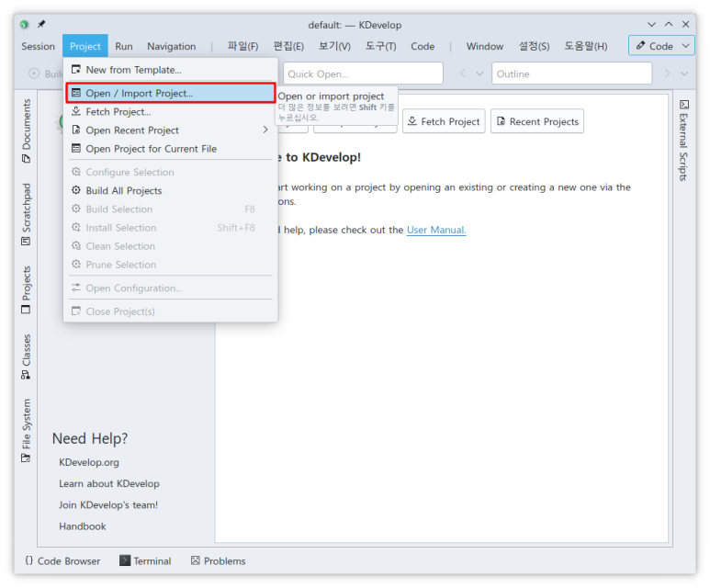Open the Terminal bottom tab
710x588 pixels.
(145, 560)
